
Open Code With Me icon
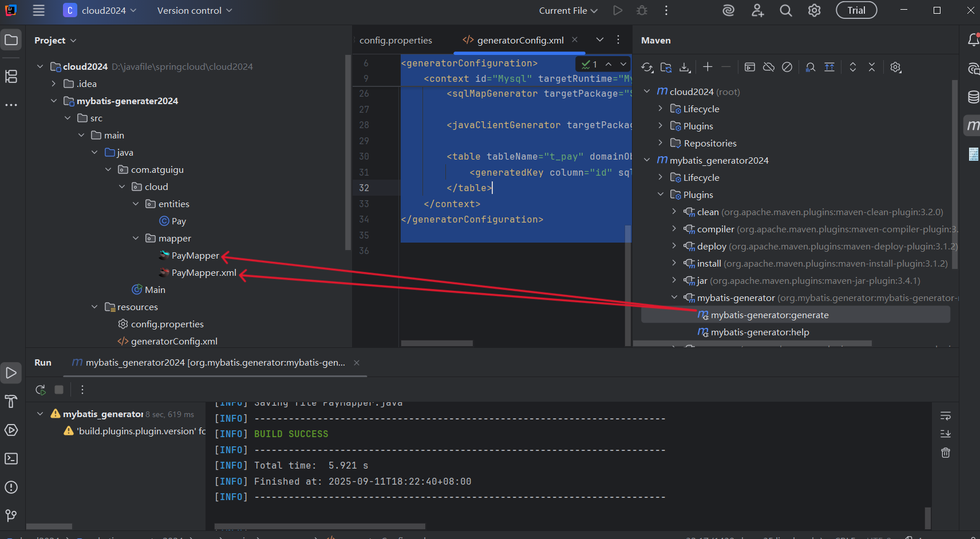coord(757,10)
